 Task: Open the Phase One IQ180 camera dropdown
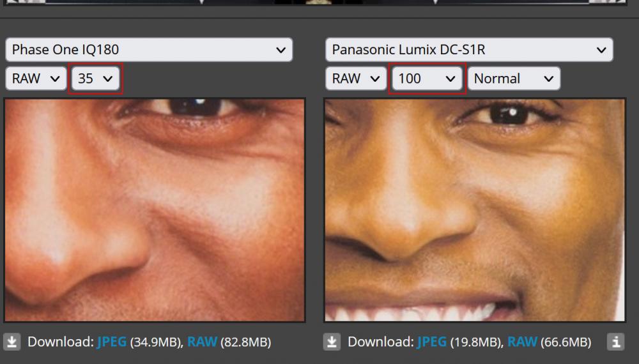coord(149,50)
